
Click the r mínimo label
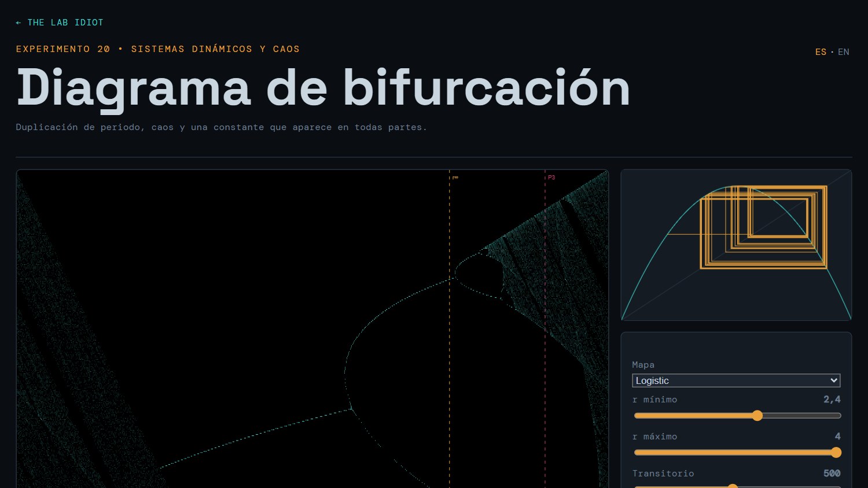point(654,400)
